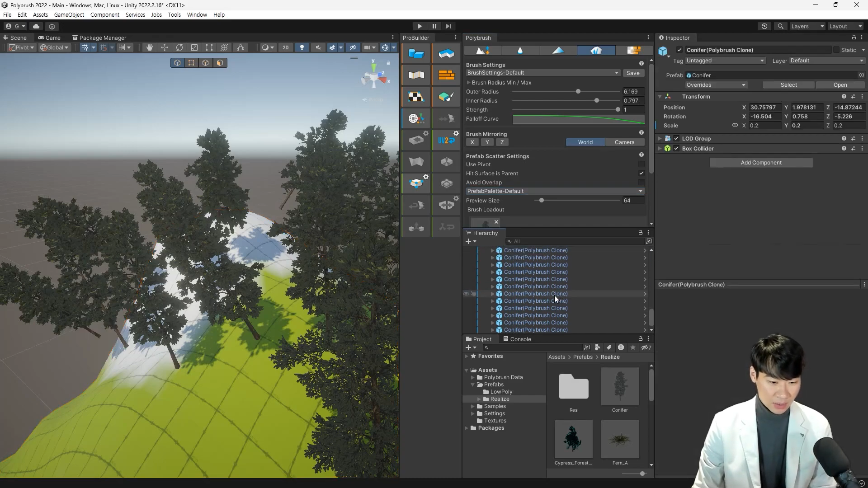
Task: Select the Rotate tool in scene toolbar
Action: click(179, 47)
